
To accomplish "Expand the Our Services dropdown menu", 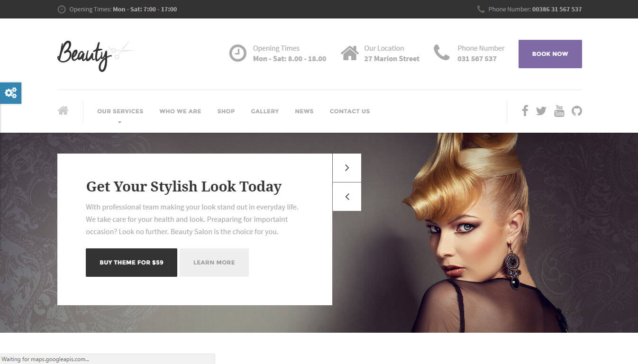I will [120, 111].
